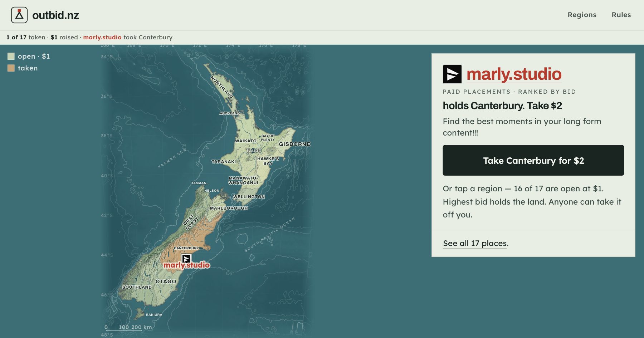
Task: Click the Taupō lake label
Action: [x=253, y=151]
